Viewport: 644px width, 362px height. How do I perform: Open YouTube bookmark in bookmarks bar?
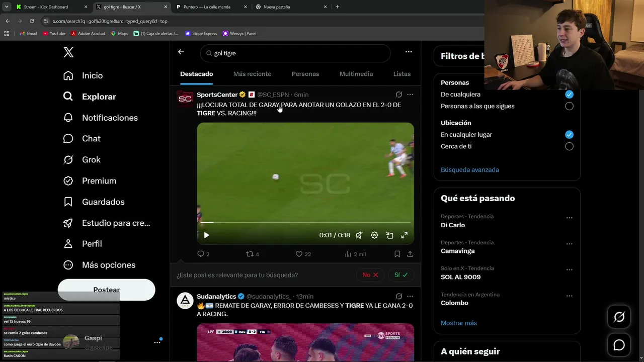coord(54,33)
